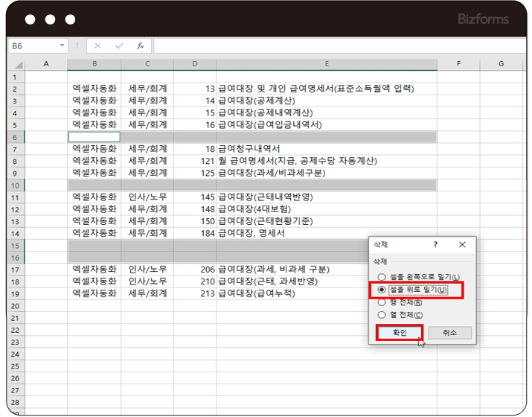The width and height of the screenshot is (532, 417).
Task: Choose the '행 전체' radio option
Action: [382, 302]
